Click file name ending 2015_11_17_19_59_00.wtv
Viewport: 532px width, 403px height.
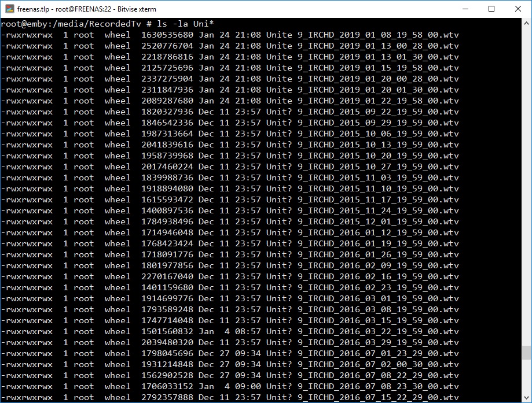coord(362,199)
